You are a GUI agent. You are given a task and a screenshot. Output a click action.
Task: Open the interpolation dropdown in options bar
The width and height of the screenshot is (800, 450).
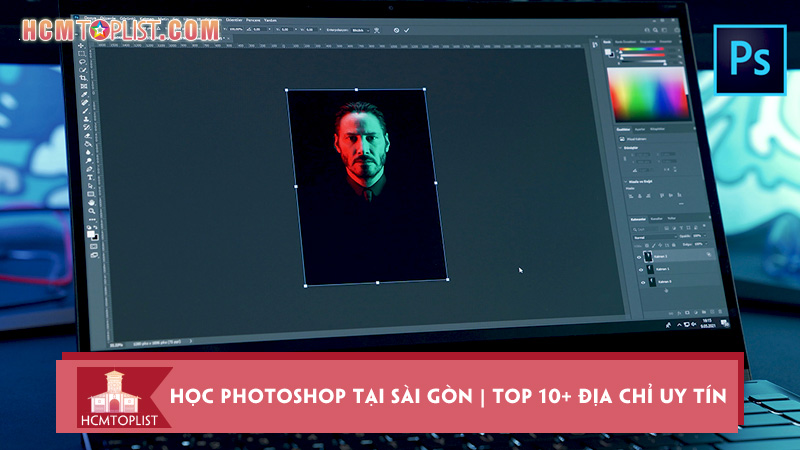361,30
